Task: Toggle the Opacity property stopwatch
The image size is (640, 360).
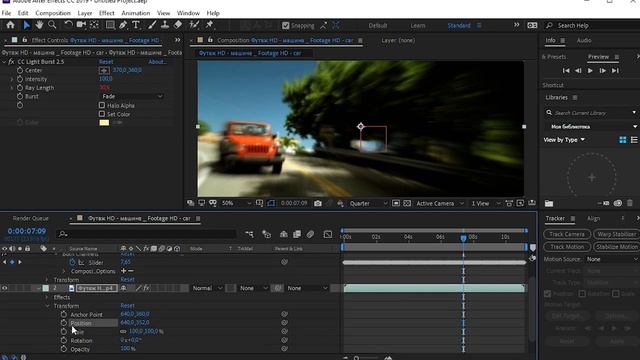Action: [x=64, y=349]
